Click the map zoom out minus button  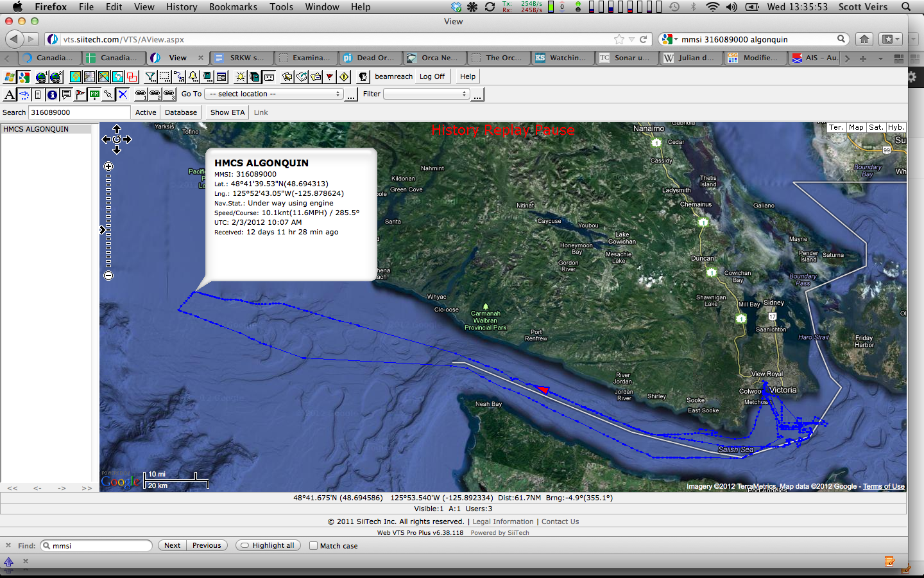108,276
